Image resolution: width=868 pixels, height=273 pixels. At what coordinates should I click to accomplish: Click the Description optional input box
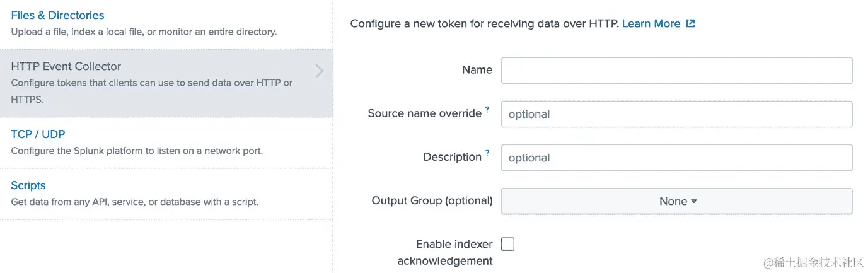pos(676,158)
